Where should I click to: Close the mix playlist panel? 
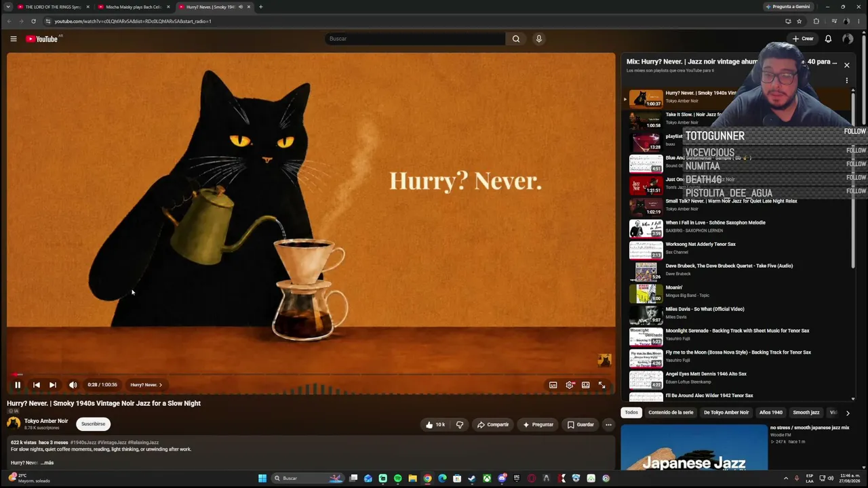click(846, 65)
